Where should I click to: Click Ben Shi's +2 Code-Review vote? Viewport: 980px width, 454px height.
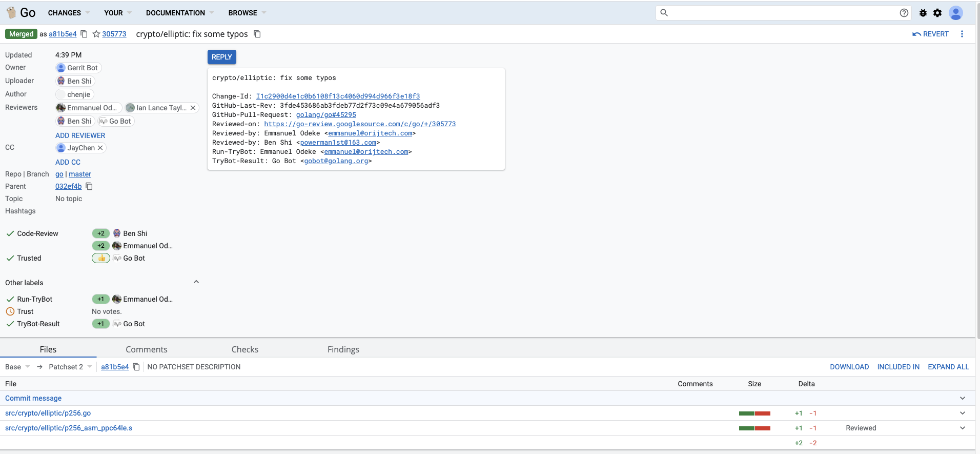pos(101,233)
